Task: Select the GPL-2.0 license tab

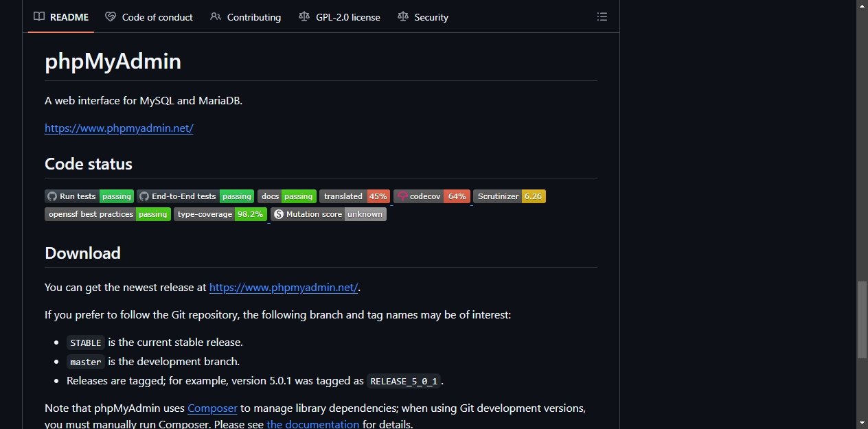Action: click(x=339, y=17)
